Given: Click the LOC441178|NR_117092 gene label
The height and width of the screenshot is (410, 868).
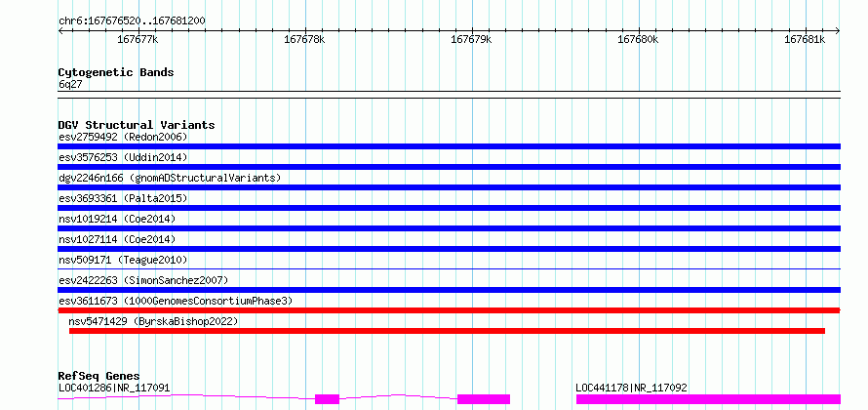Looking at the screenshot, I should pyautogui.click(x=632, y=388).
